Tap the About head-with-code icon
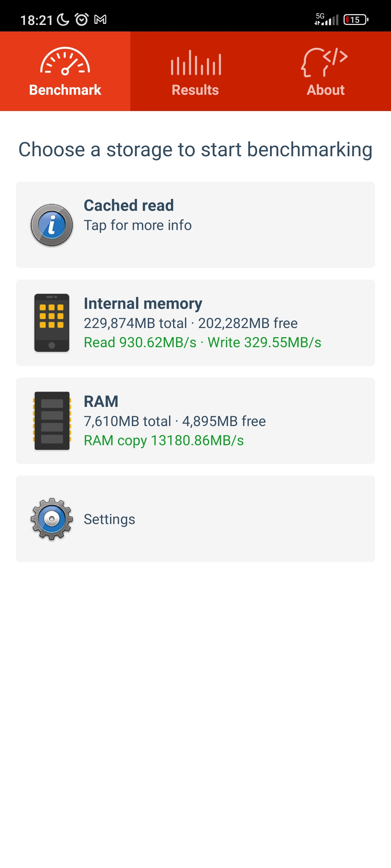Image resolution: width=391 pixels, height=868 pixels. [x=324, y=62]
